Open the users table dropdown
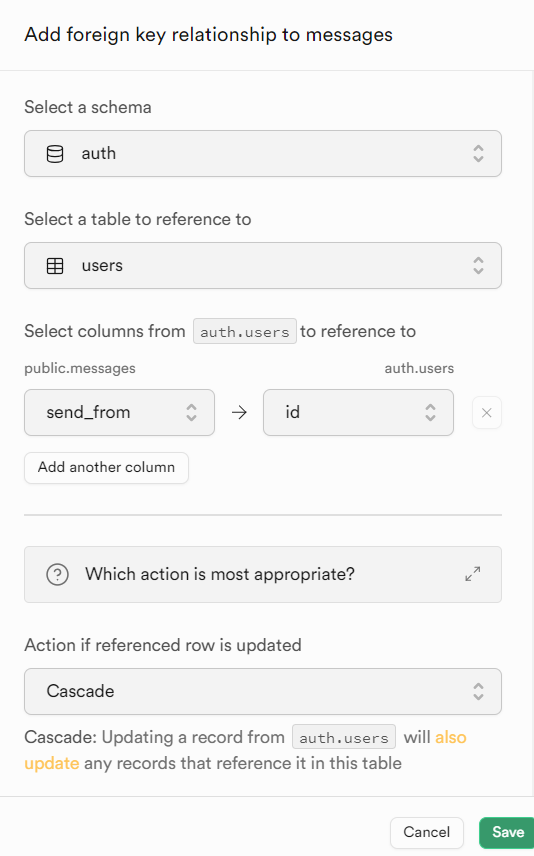 263,265
